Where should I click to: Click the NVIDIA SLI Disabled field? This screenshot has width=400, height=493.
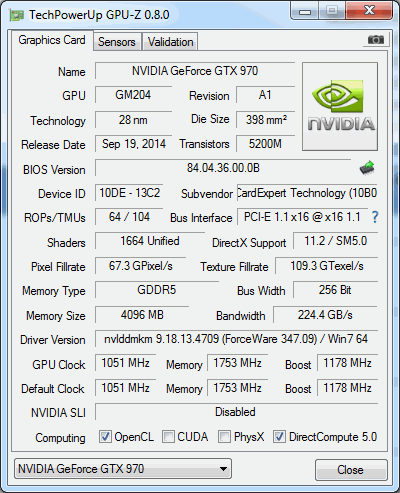(x=236, y=412)
